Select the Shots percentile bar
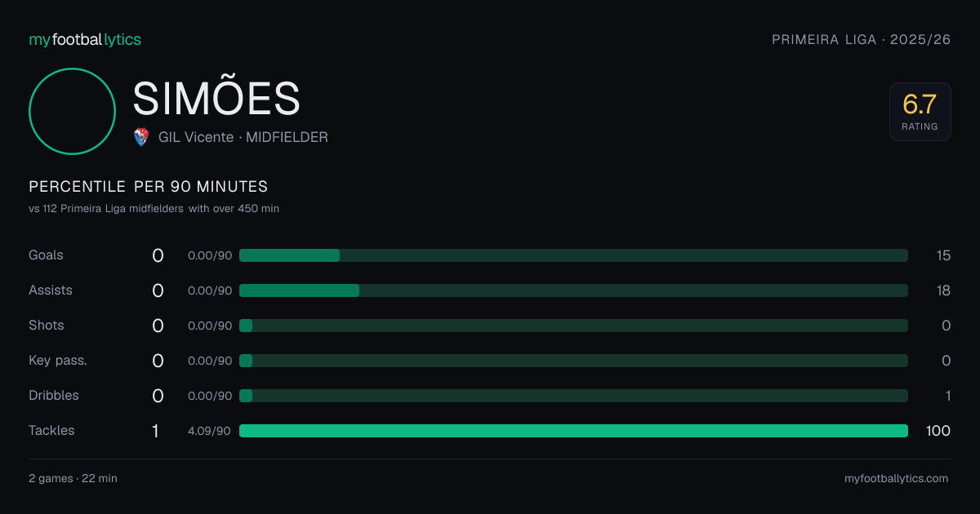Screen dimensions: 980x514 [x=573, y=326]
